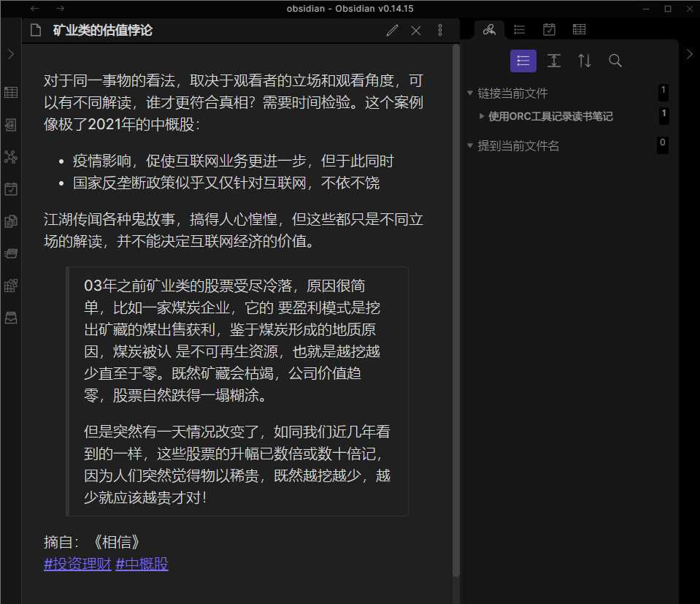Select the calendar icon in the left ribbon
The image size is (700, 604).
tap(10, 188)
